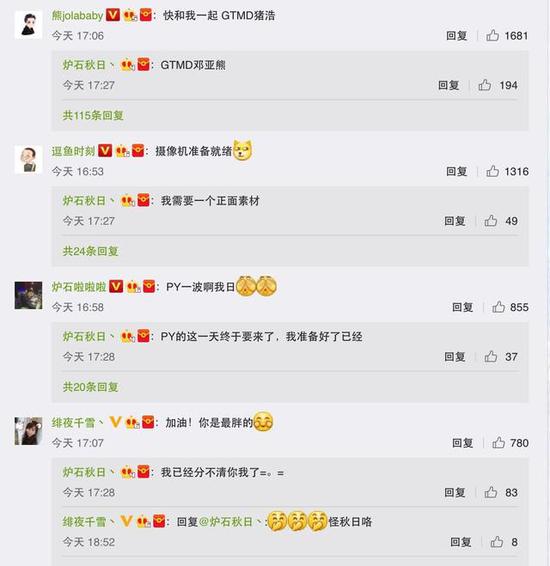Click 回复 on 18:52 怪秋日咯 reply
Screen dimensions: 550x566
point(460,542)
